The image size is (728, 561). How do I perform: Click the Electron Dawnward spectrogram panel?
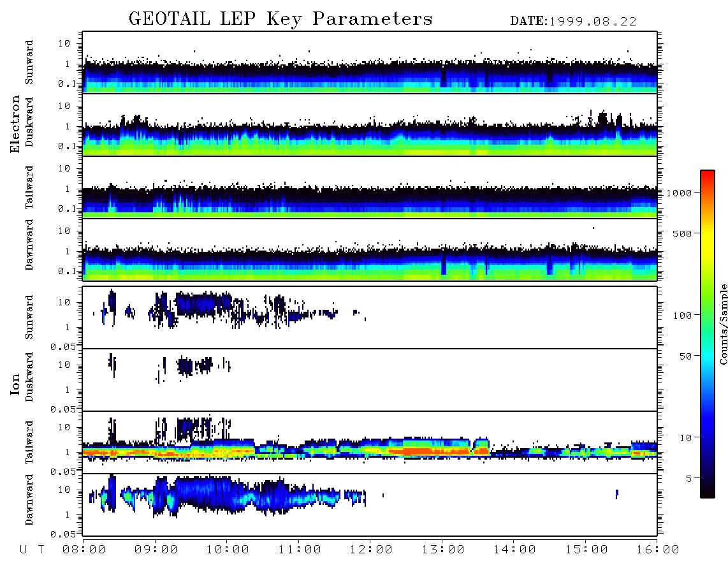click(370, 249)
